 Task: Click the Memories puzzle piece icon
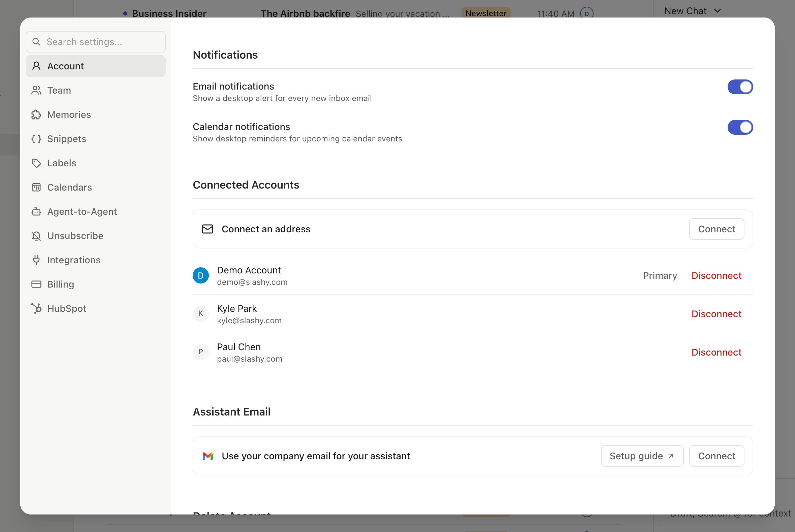click(x=36, y=115)
